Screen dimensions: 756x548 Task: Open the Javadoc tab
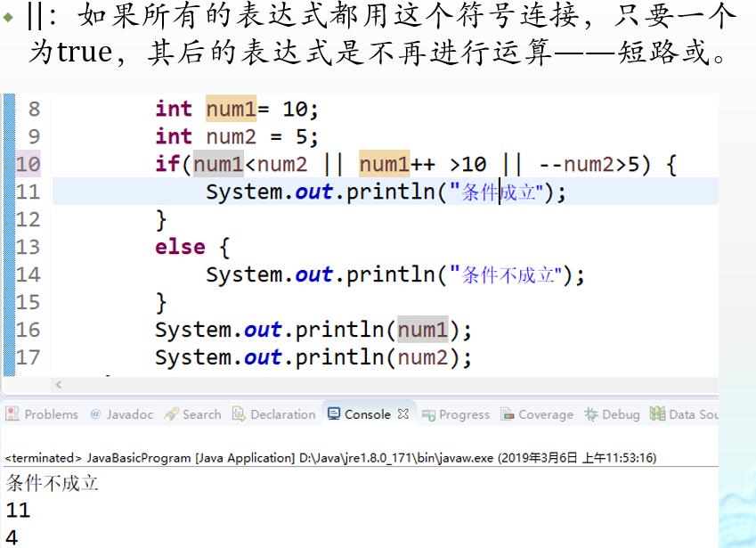coord(121,414)
